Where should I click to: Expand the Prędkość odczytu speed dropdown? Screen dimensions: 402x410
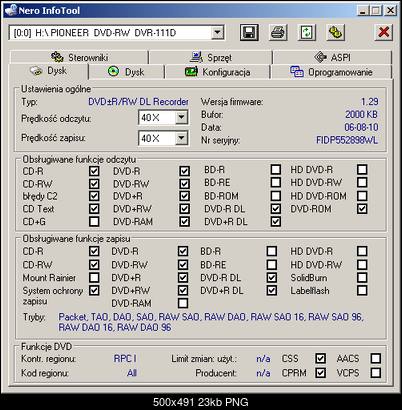pos(181,117)
